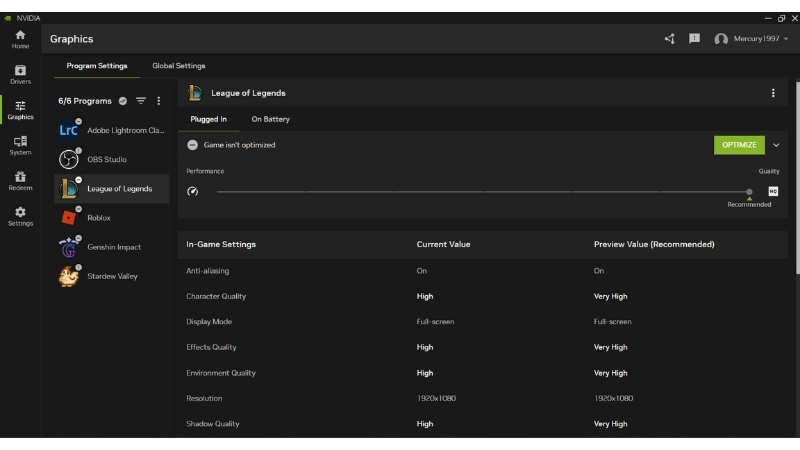Select OBS Studio in the programs list

(x=106, y=160)
